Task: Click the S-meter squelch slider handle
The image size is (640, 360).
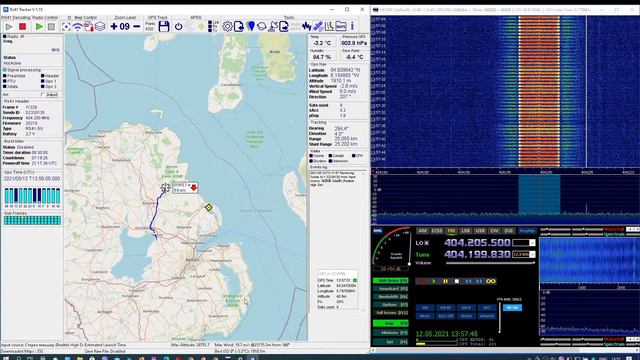Action: tap(409, 264)
